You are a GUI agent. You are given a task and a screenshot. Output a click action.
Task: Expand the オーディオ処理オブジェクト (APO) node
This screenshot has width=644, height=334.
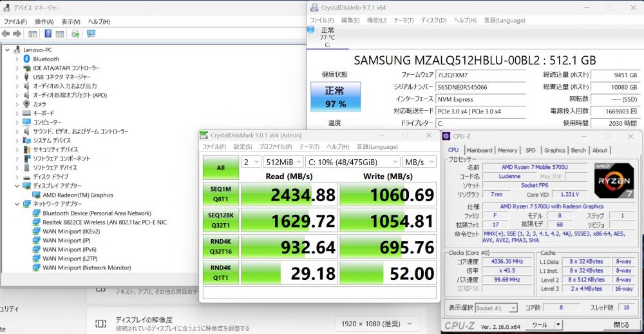coord(17,95)
